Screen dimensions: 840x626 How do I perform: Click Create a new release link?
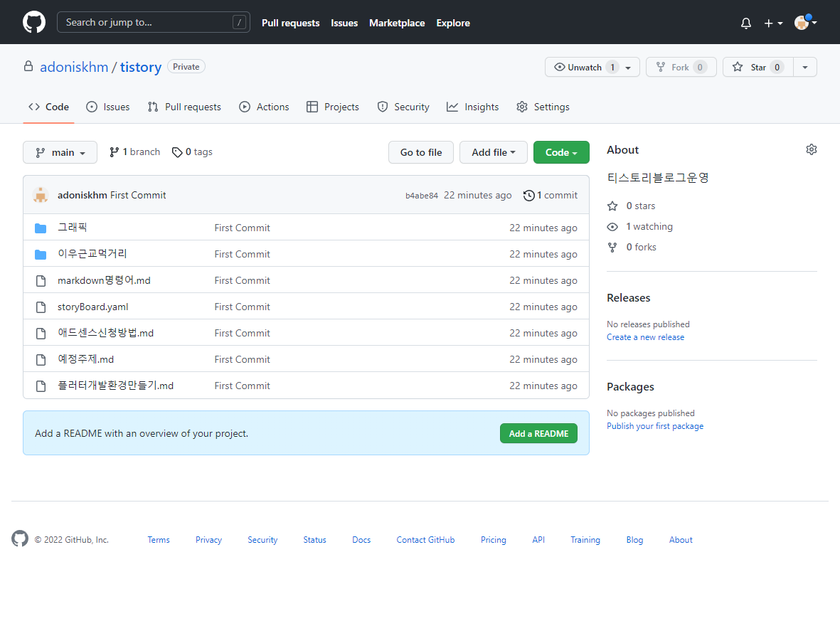click(x=646, y=337)
